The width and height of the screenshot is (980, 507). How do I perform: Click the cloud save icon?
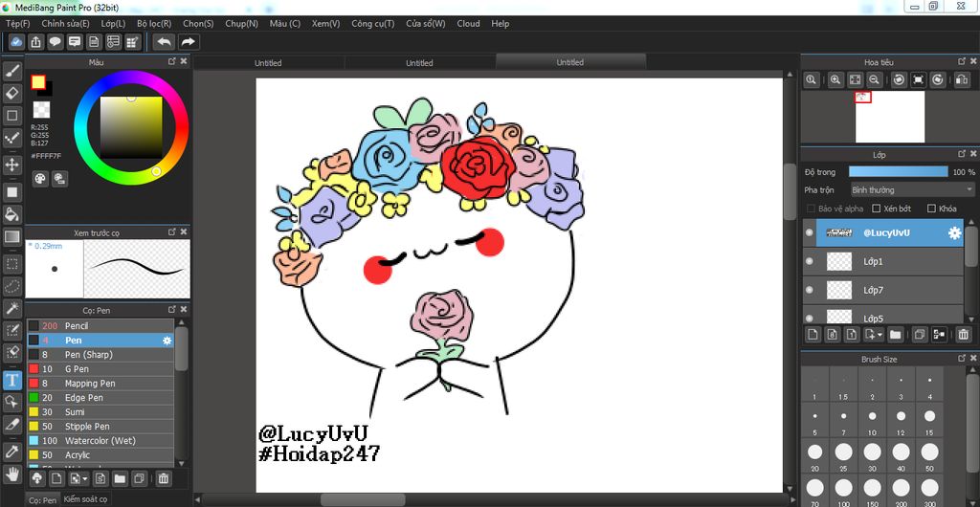(x=17, y=42)
